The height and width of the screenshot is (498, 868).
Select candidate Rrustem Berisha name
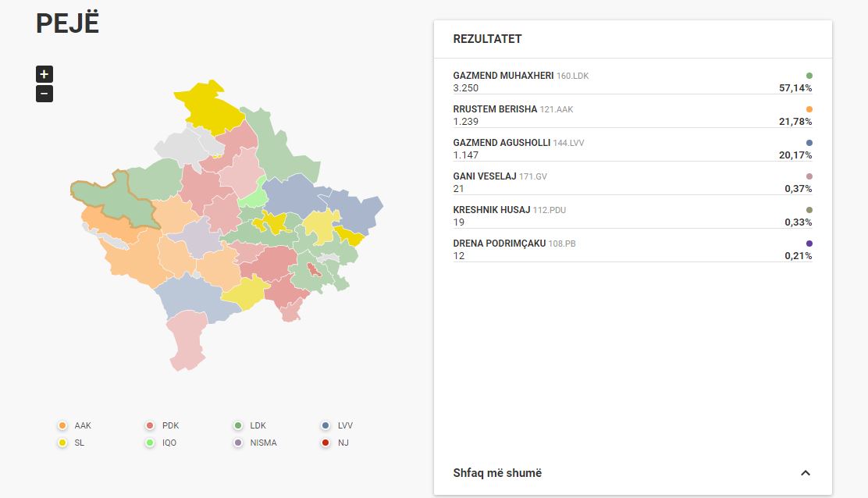click(495, 109)
